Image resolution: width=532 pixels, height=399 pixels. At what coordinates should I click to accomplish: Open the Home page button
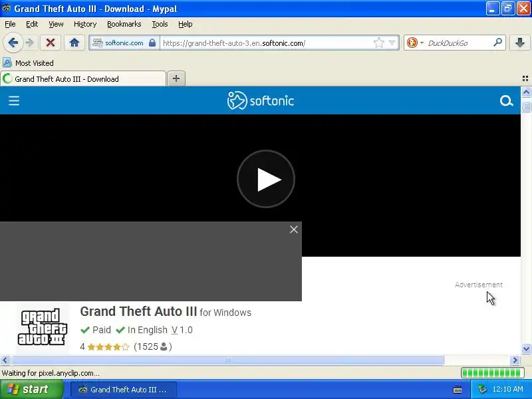pyautogui.click(x=74, y=43)
